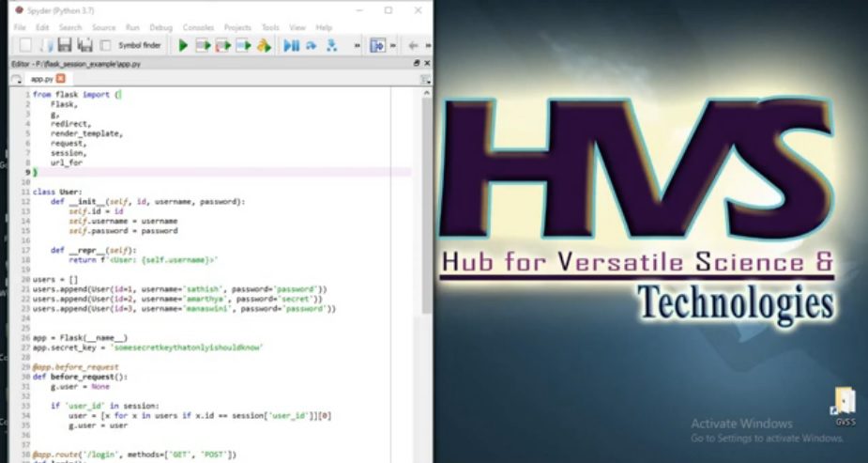868x463 pixels.
Task: Click line number 9 in the gutter
Action: 27,172
